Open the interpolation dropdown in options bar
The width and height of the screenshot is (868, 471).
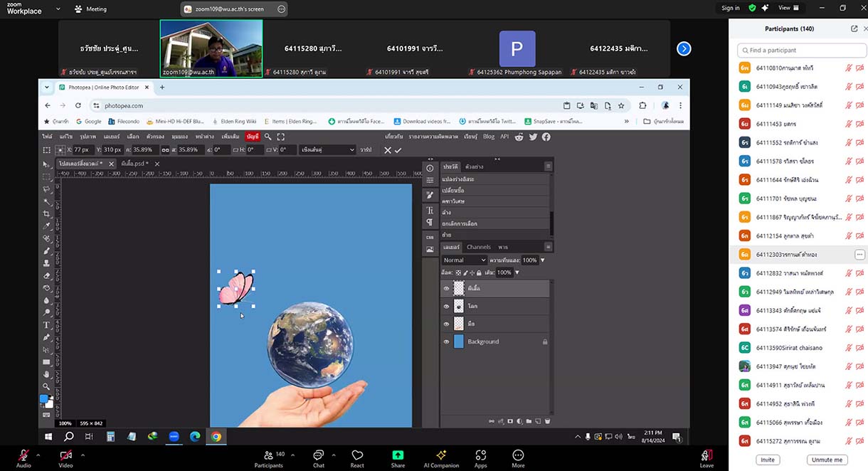(327, 150)
